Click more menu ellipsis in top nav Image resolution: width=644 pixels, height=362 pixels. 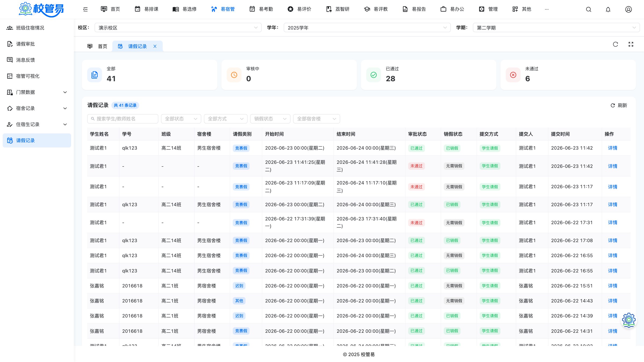tap(547, 9)
